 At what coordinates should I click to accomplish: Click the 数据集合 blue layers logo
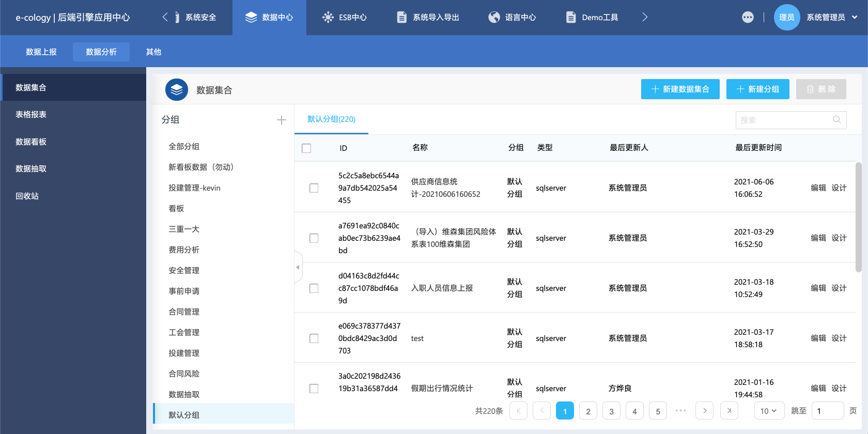(x=177, y=90)
